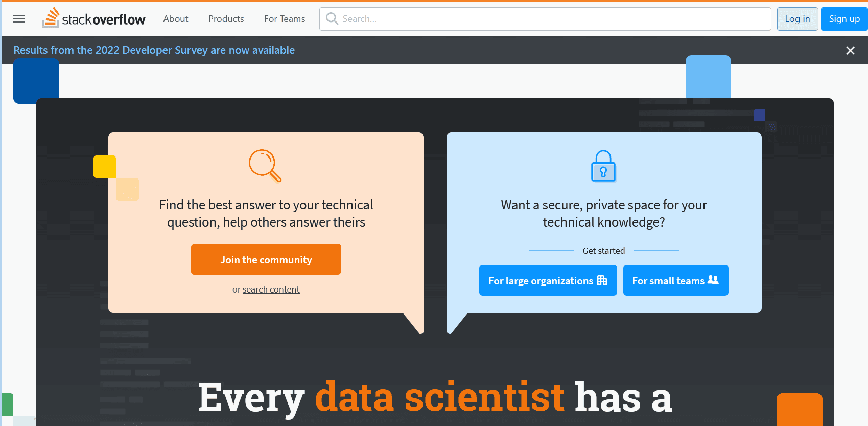Open the About menu item
Viewport: 868px width, 426px height.
pos(176,19)
